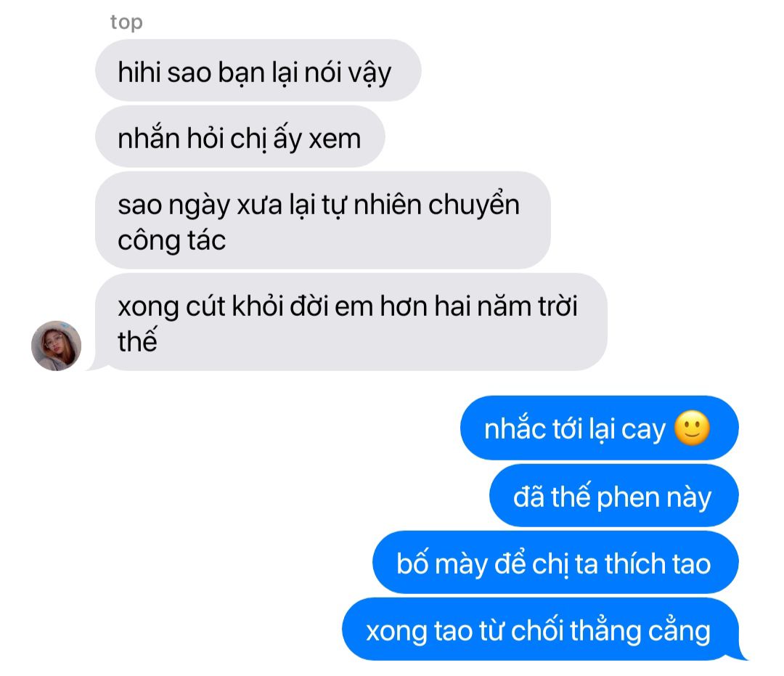Select the blue "nhắc tới lại cay" message

[x=599, y=428]
